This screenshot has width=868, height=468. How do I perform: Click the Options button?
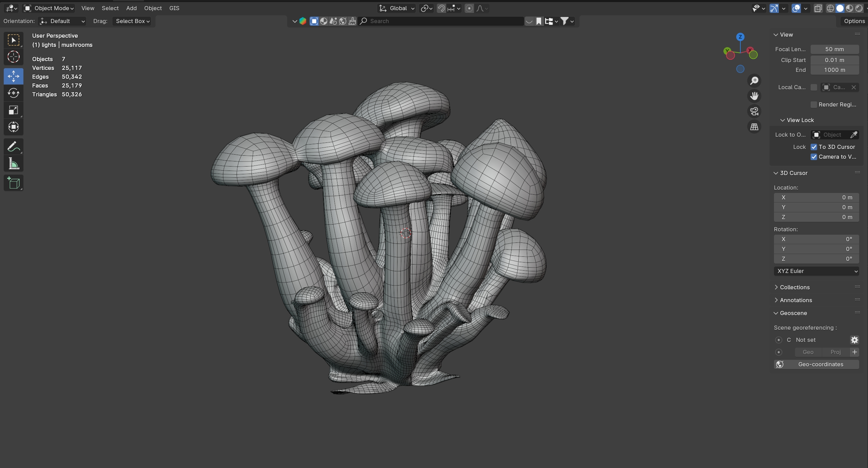coord(854,21)
